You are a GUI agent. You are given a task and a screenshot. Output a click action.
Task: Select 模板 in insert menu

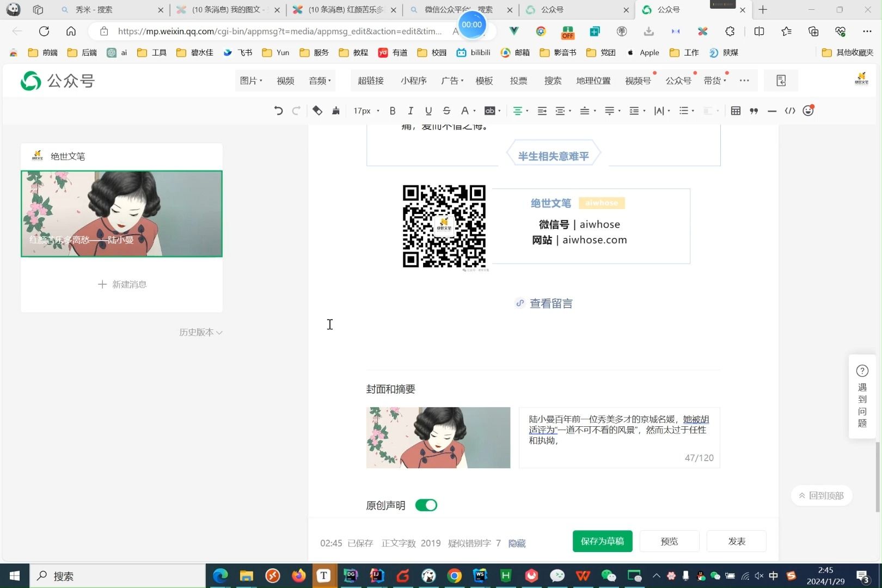484,81
